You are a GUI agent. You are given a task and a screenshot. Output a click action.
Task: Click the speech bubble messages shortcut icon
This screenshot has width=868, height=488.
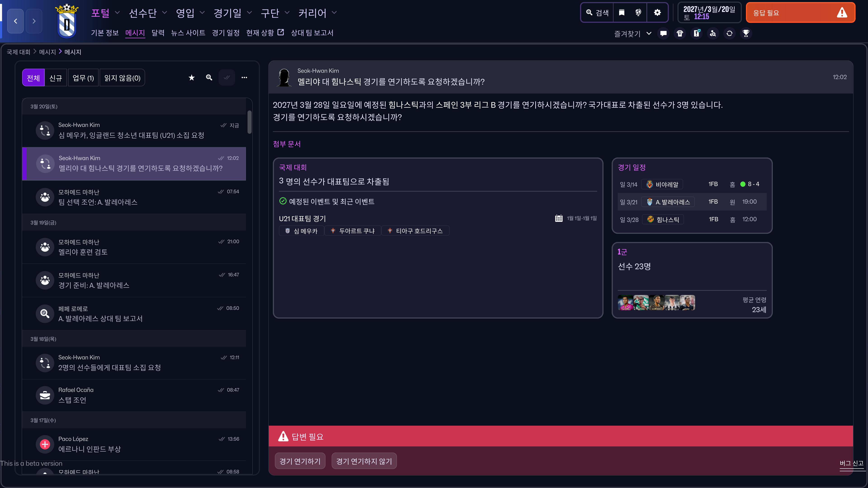click(x=663, y=33)
